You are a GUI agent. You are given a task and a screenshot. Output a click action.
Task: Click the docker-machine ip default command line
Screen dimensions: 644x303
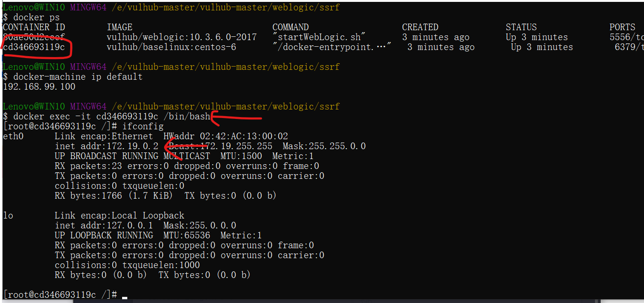point(78,77)
